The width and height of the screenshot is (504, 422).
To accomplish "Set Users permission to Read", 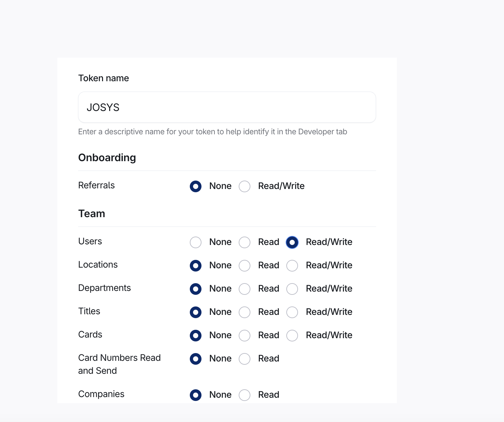I will tap(245, 242).
